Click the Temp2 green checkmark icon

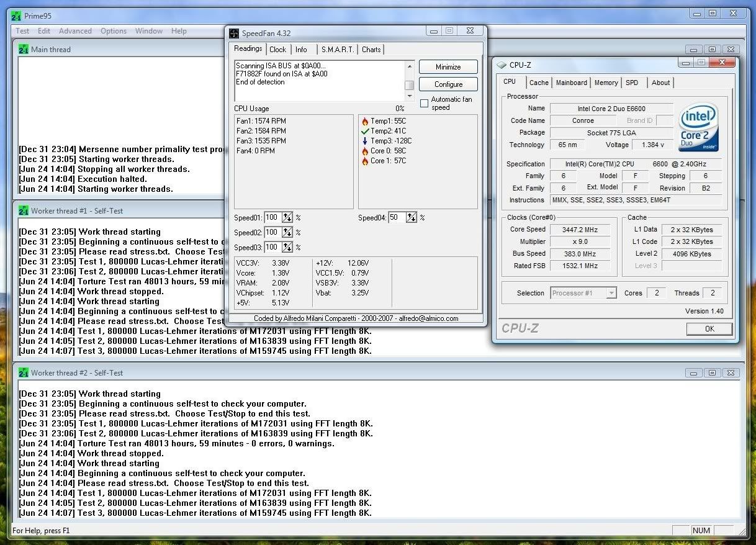click(365, 131)
